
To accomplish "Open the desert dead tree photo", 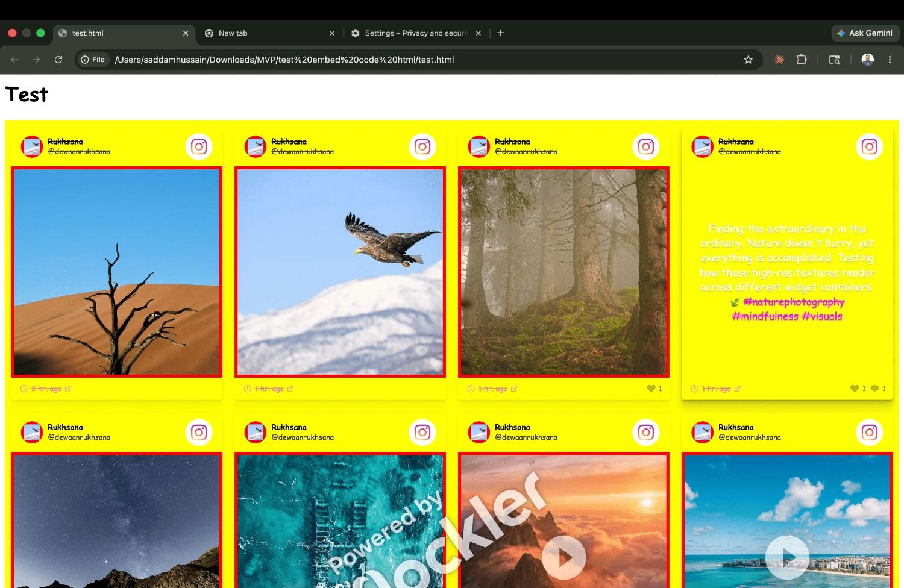I will click(x=117, y=272).
